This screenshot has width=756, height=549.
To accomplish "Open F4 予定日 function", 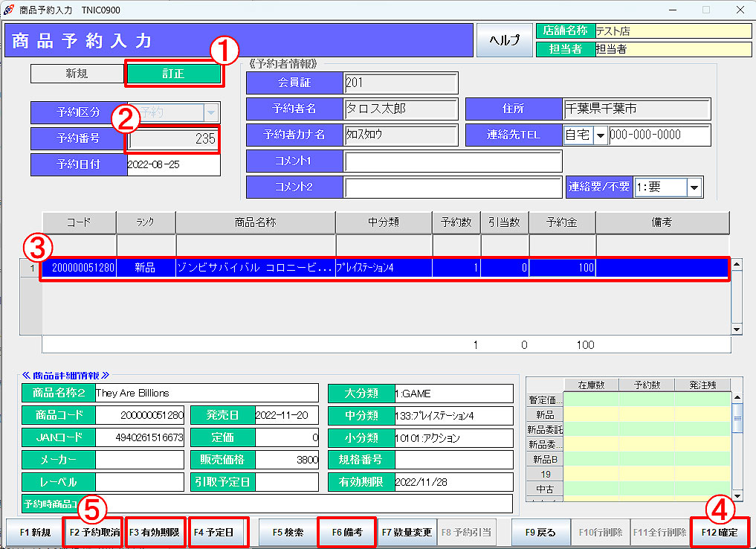I will coord(214,533).
